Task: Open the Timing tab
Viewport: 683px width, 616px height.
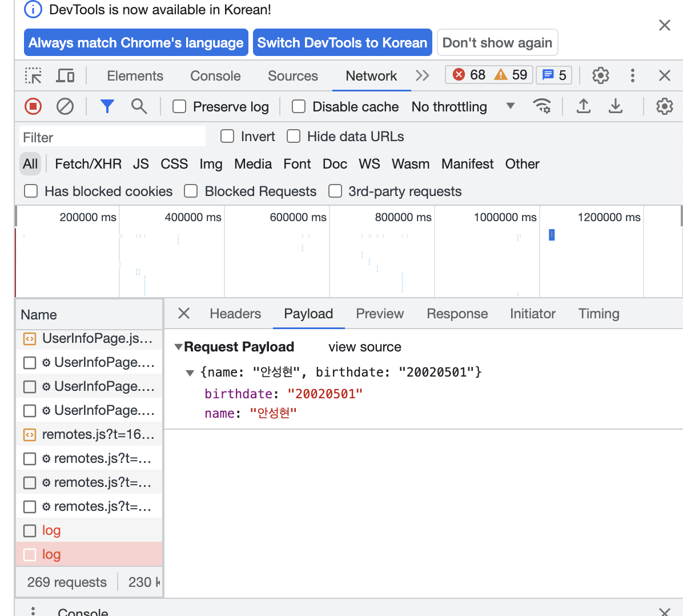Action: (x=598, y=314)
